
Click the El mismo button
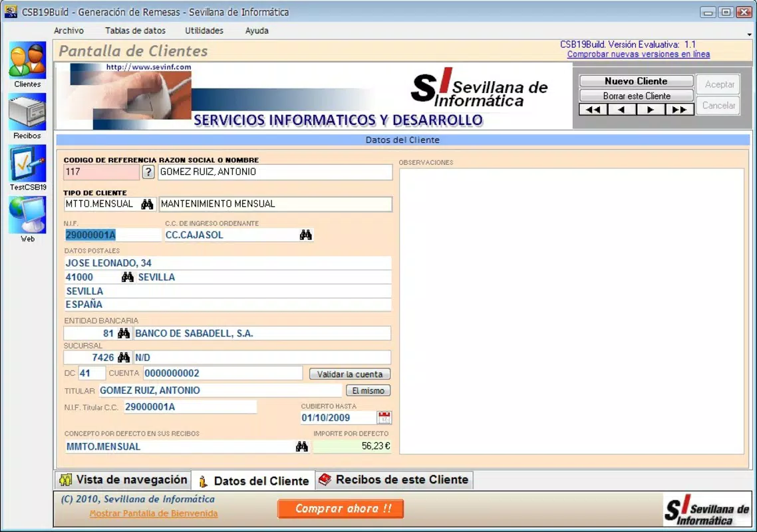coord(368,390)
